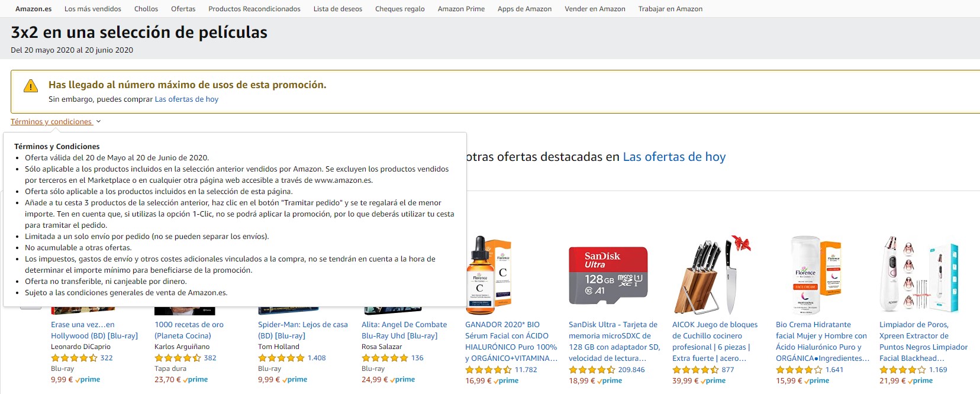This screenshot has width=980, height=394.
Task: Open pore cleaner device product image
Action: (x=920, y=275)
